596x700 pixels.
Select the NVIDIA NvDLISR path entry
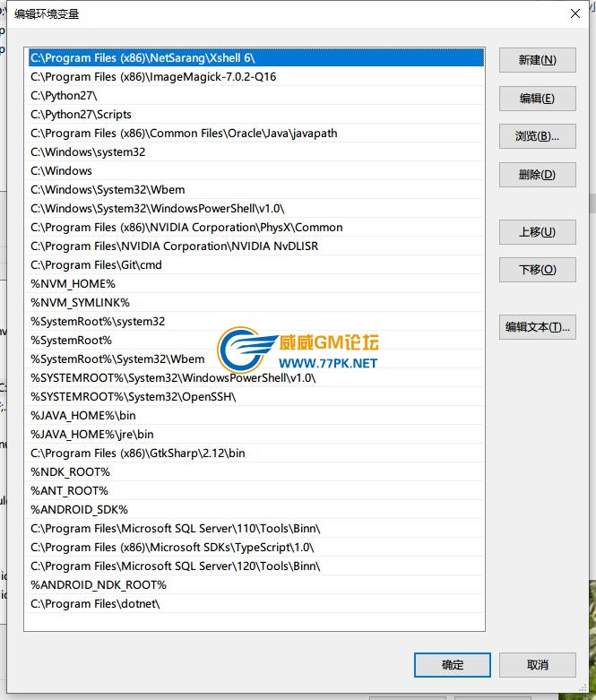point(255,246)
